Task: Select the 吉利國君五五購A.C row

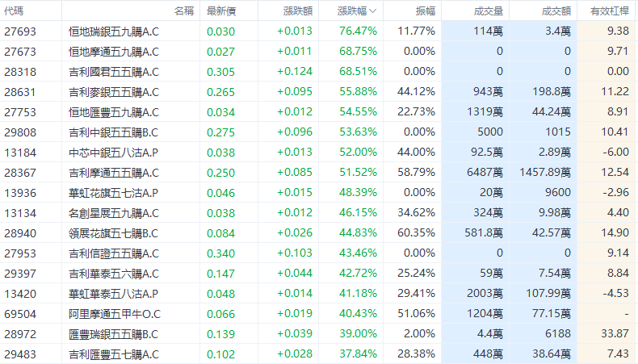Action: (x=114, y=71)
